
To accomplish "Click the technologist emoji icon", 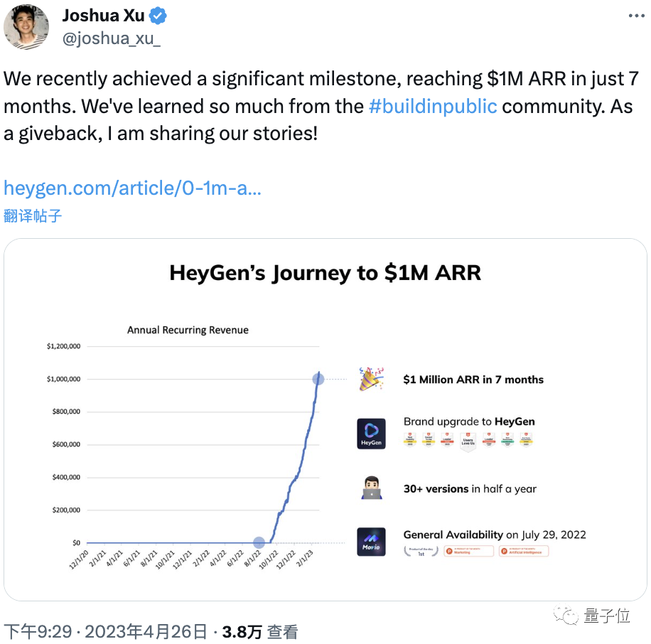I will 371,488.
